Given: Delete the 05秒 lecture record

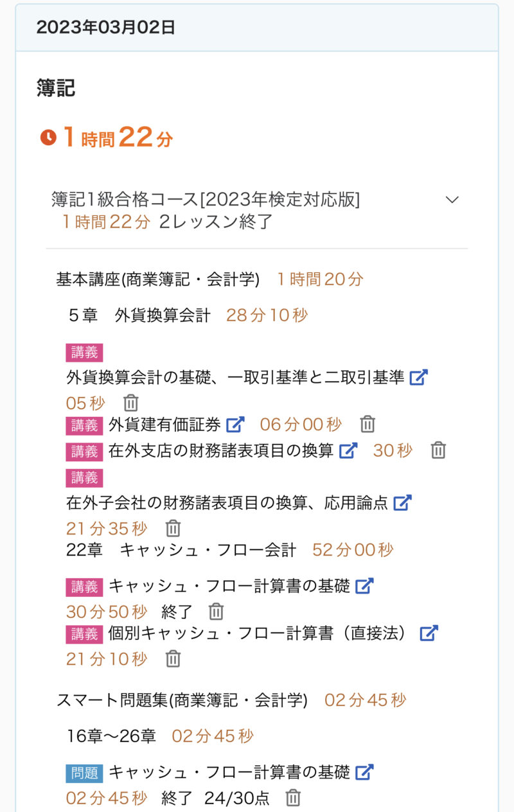Looking at the screenshot, I should tap(131, 403).
